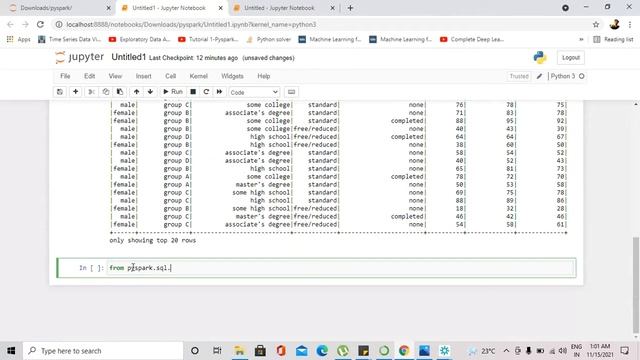Open the Chrome icon in the taskbar
Viewport: 640px width, 360px height.
[x=404, y=351]
